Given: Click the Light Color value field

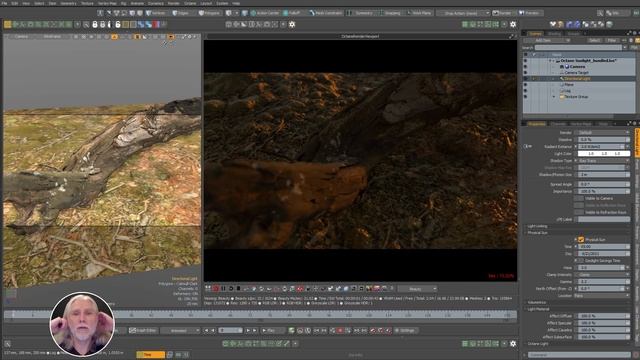Looking at the screenshot, I should pyautogui.click(x=604, y=153).
